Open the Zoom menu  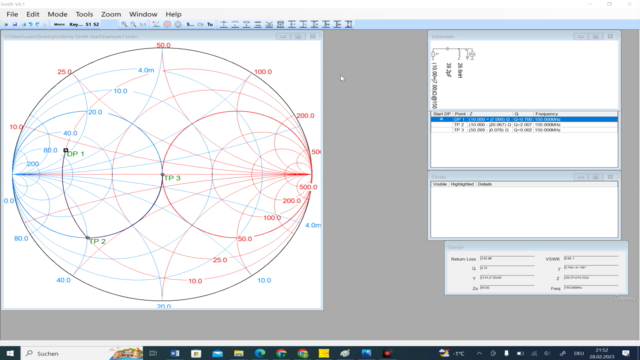(x=111, y=14)
